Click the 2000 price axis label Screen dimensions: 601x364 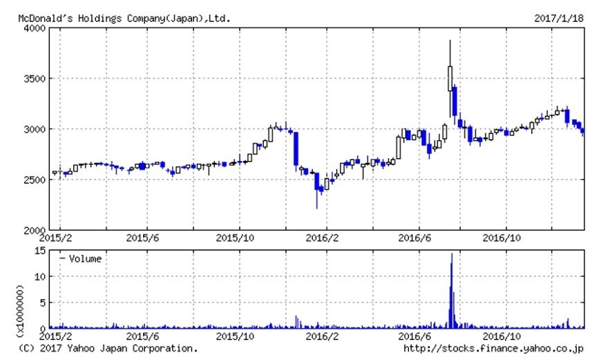pos(35,229)
